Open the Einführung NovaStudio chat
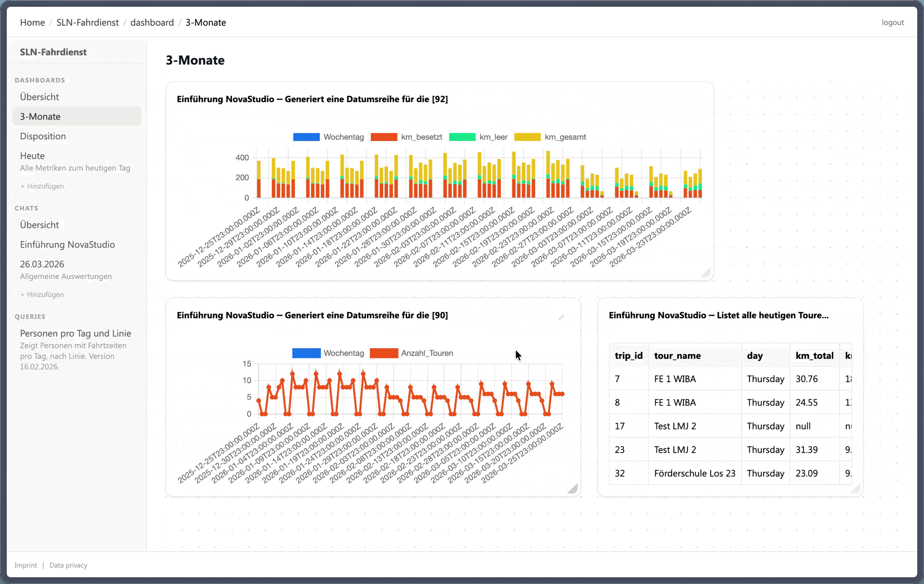 [67, 244]
